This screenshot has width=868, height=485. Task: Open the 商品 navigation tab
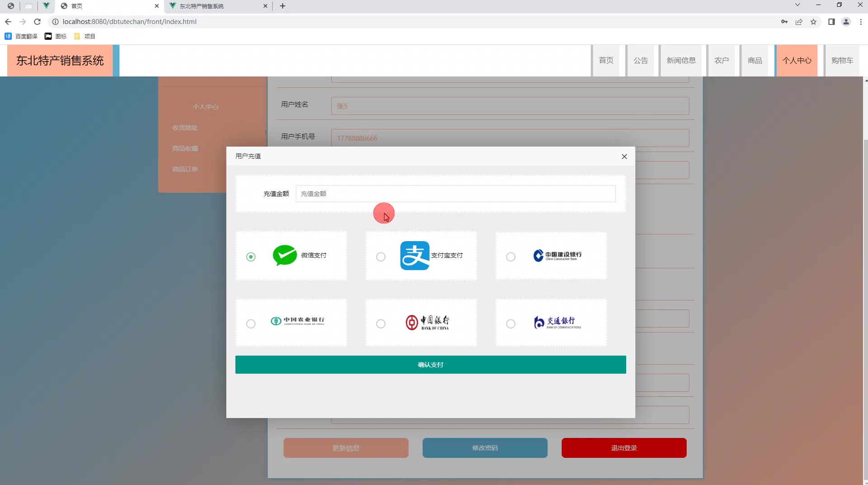tap(755, 61)
